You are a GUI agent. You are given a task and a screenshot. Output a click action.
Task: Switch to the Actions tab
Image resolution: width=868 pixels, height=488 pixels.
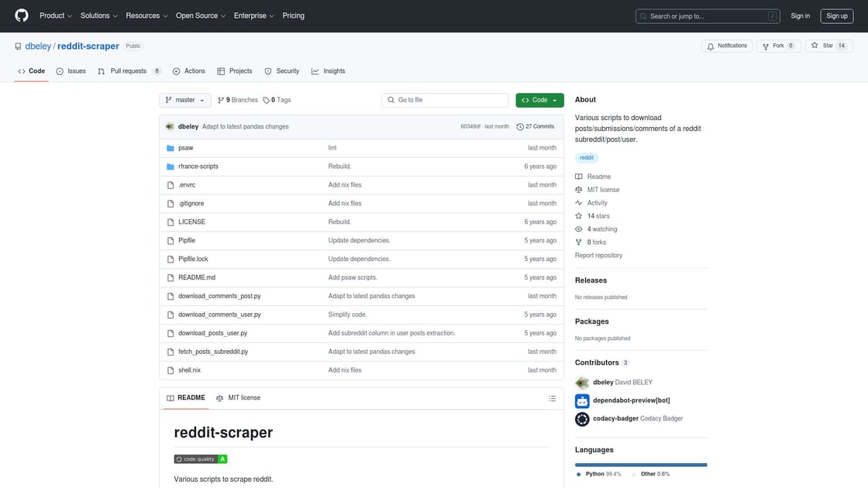point(189,71)
